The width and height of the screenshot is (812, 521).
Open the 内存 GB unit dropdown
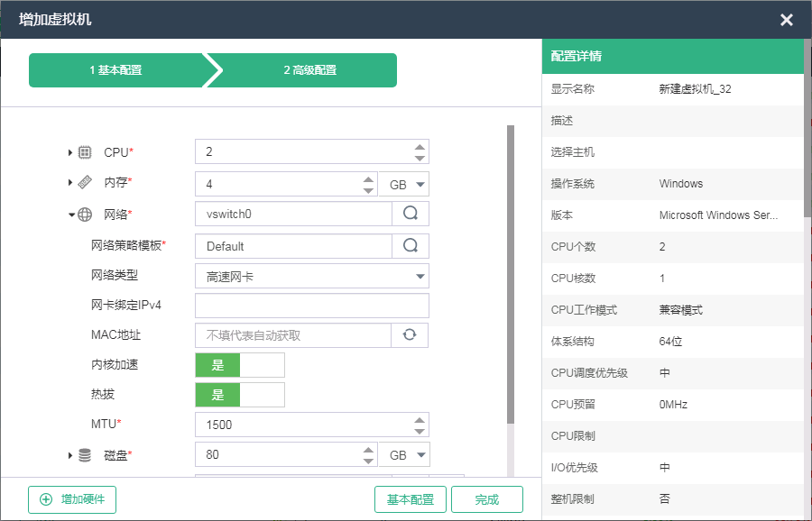click(402, 184)
